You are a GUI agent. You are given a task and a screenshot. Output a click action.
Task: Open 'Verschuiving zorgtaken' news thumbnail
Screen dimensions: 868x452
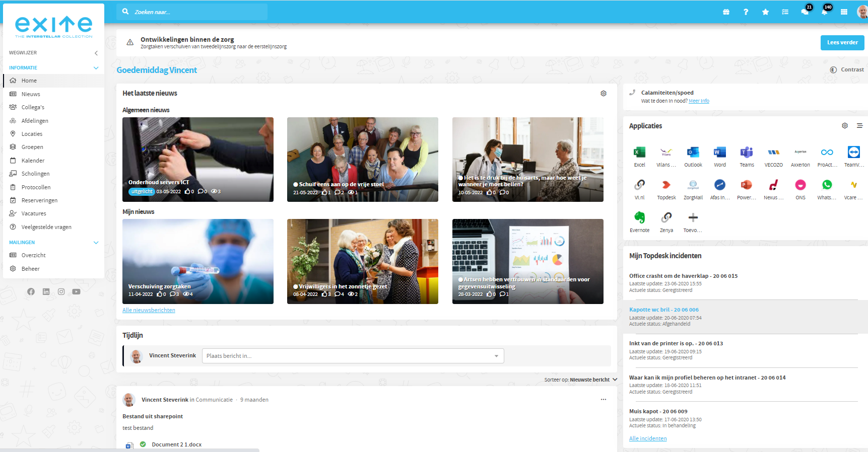pos(198,261)
